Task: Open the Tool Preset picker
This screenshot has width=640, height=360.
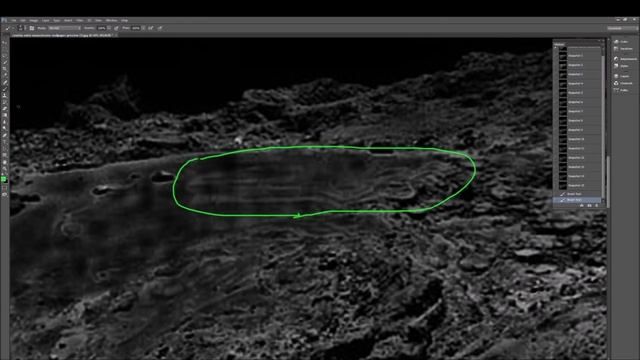Action: click(9, 28)
